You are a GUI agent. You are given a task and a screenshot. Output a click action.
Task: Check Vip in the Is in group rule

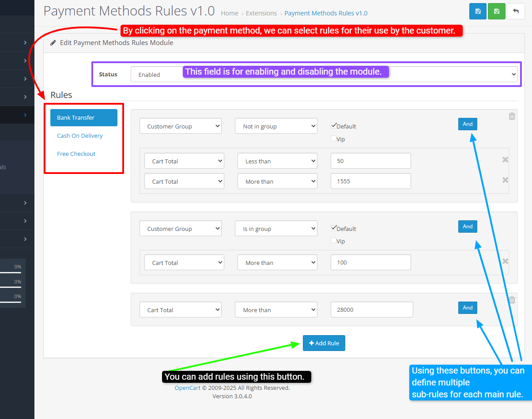click(334, 241)
